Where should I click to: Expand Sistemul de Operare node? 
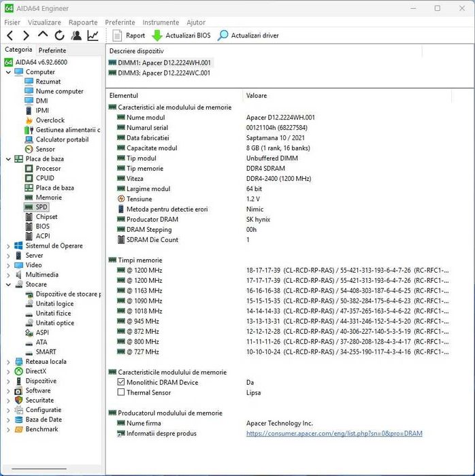8,246
